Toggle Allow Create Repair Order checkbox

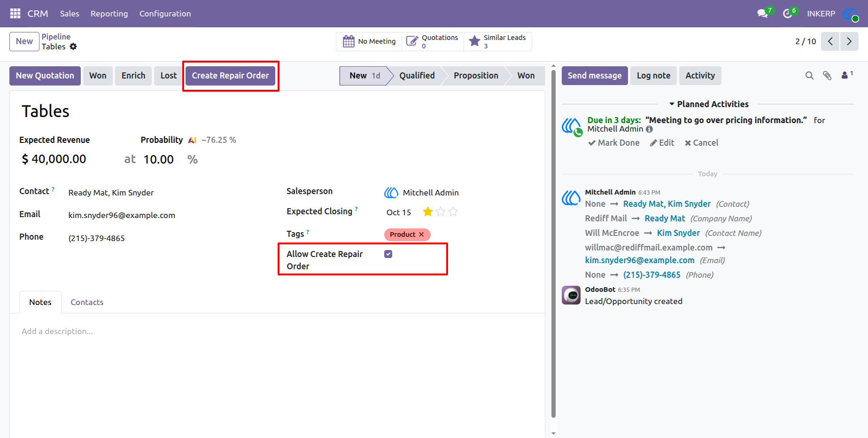388,254
